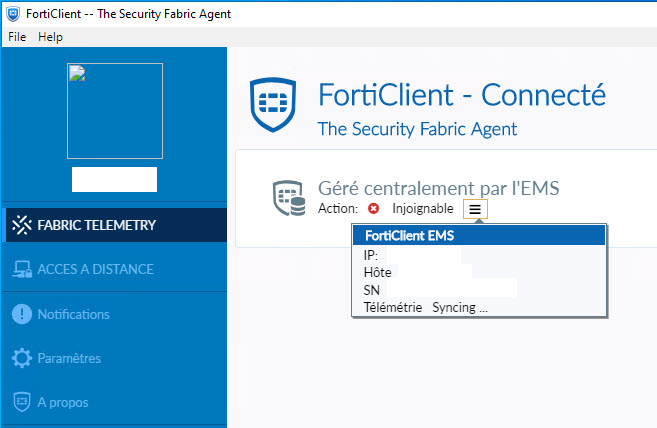
Task: Select the FortiClient EMS popup header
Action: coord(479,236)
